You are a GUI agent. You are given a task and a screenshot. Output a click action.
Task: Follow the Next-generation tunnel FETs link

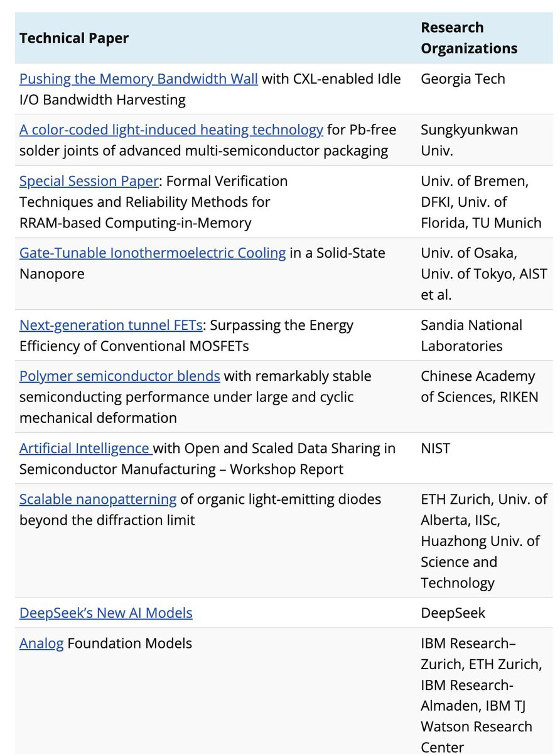[111, 325]
